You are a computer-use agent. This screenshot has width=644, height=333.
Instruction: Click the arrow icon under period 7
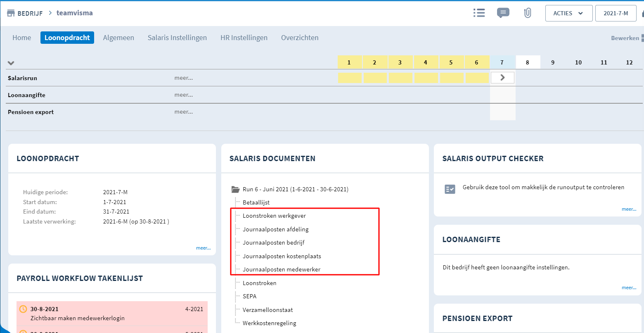tap(502, 77)
